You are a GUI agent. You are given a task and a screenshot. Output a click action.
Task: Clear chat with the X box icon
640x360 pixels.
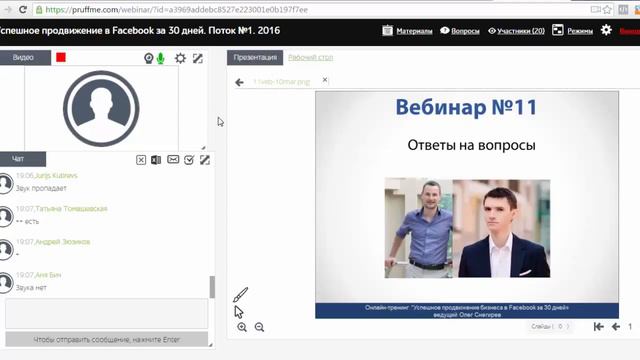[141, 160]
